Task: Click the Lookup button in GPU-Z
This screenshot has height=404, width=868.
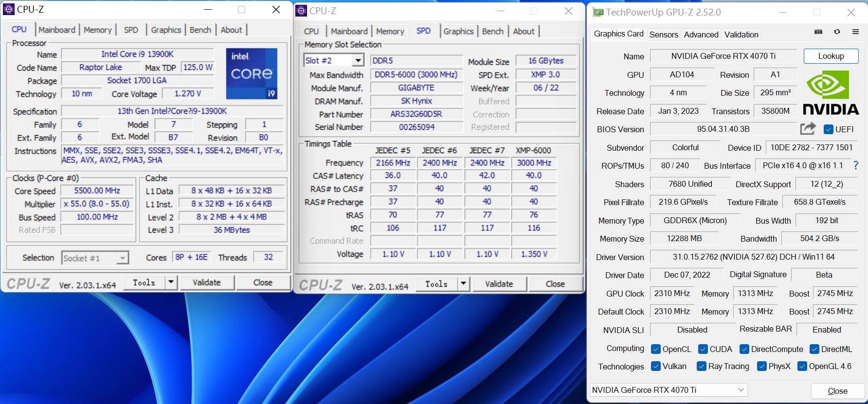Action: click(831, 56)
